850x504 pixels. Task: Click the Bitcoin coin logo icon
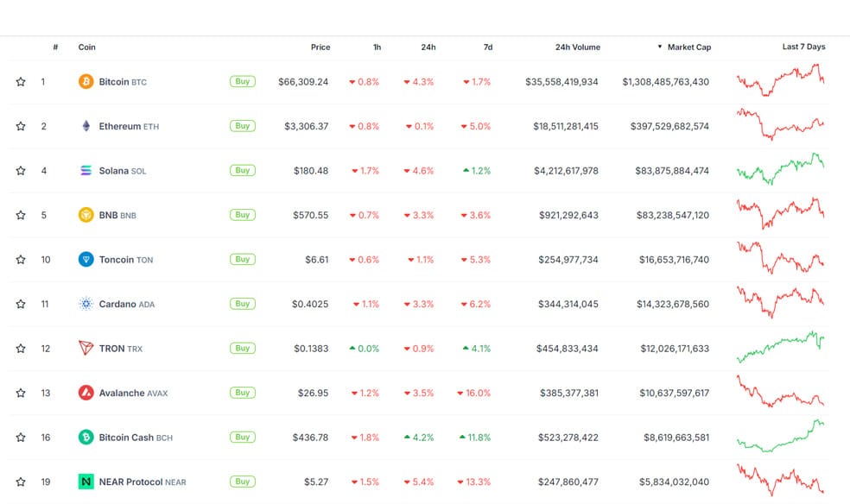point(86,82)
